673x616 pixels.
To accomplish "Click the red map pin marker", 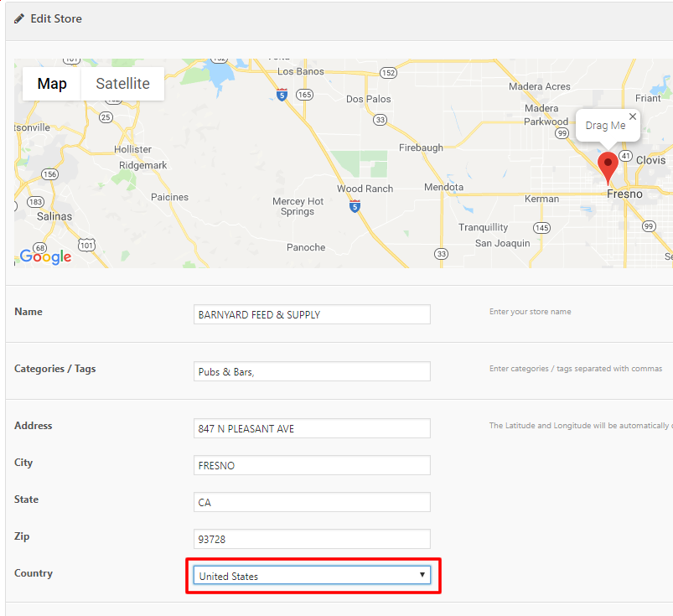I will click(x=608, y=168).
